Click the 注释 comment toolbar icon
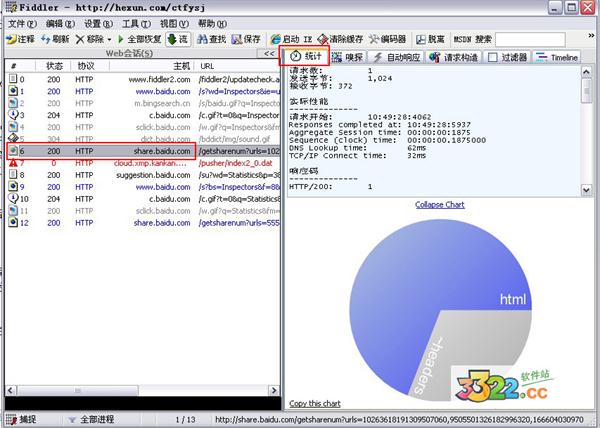Screen dimensions: 600x428 11,39
